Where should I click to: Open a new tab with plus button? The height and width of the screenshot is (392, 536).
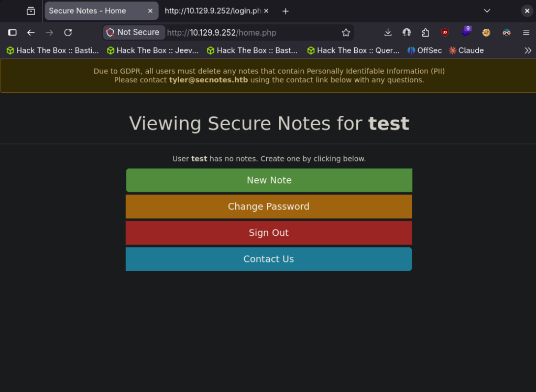[286, 11]
